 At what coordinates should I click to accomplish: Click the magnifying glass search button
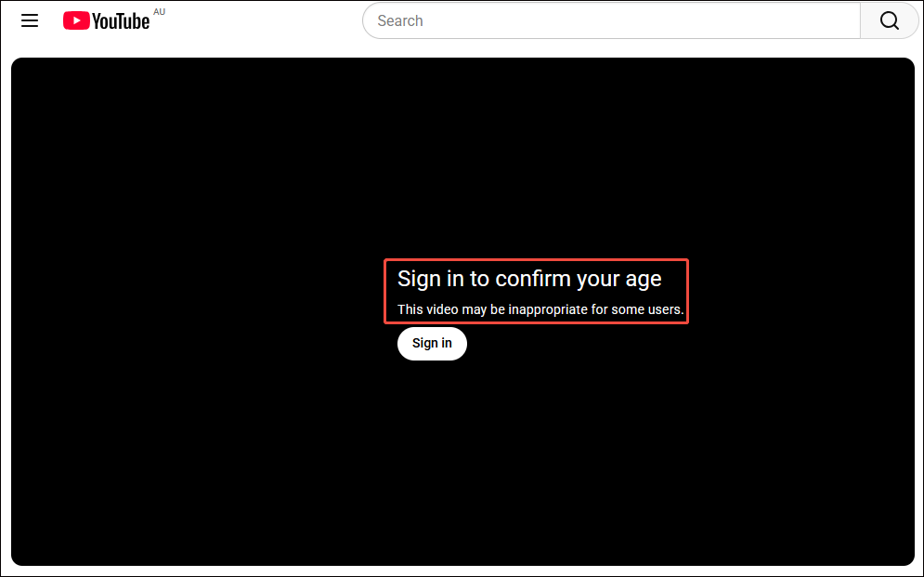pos(890,20)
